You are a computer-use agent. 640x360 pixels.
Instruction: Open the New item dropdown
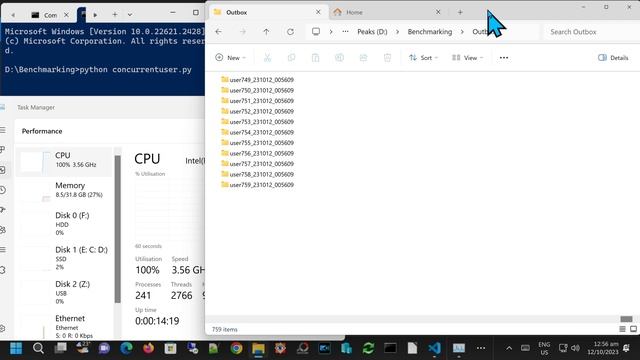[231, 58]
